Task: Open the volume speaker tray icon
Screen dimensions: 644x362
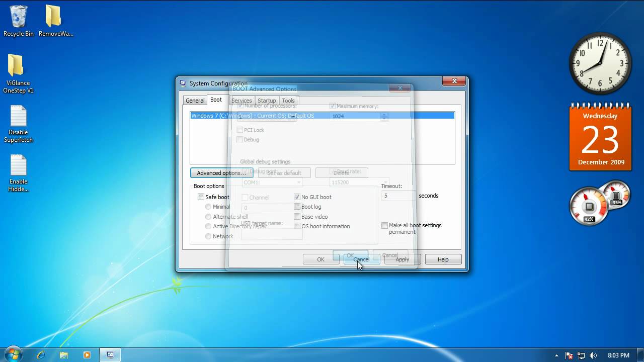Action: pos(594,355)
